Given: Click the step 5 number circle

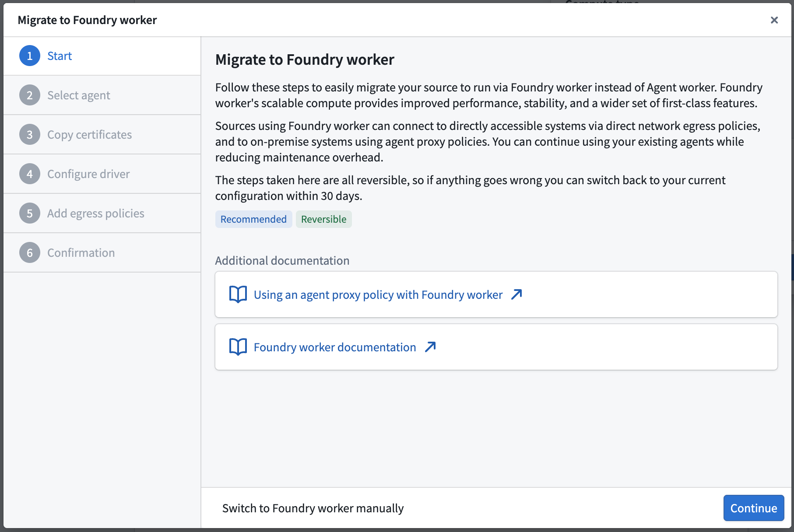Looking at the screenshot, I should 30,213.
